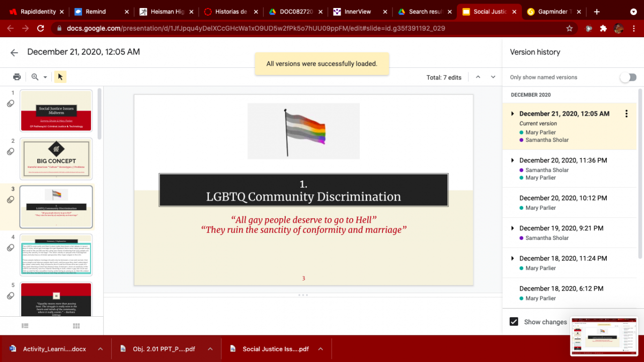Click the transition icon beside slide 5
Image resolution: width=644 pixels, height=362 pixels.
point(10,296)
